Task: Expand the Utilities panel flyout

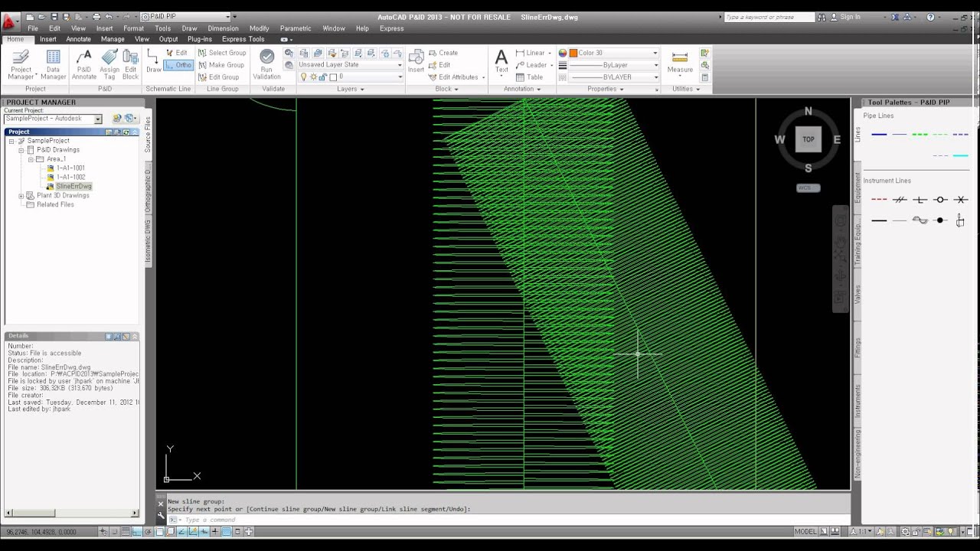Action: [685, 89]
